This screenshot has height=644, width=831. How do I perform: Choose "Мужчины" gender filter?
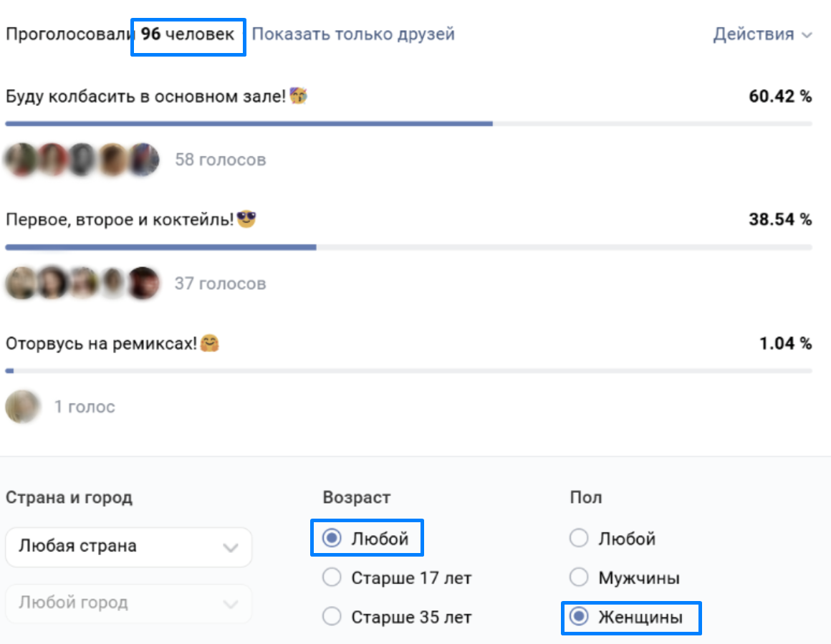click(579, 577)
